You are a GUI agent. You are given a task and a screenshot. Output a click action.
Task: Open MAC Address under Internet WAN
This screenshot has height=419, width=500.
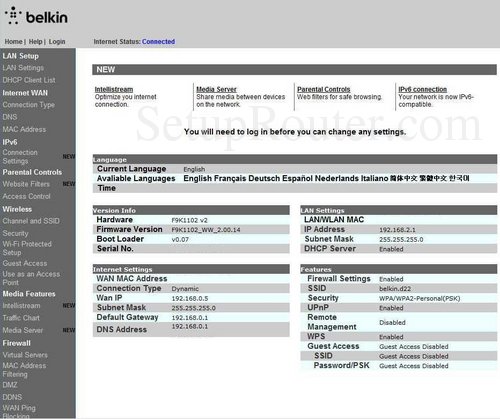click(24, 129)
